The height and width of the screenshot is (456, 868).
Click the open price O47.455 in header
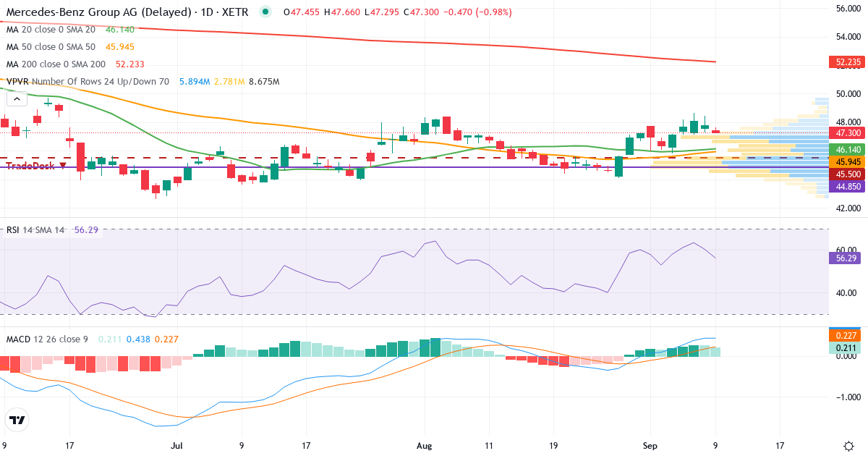[302, 12]
